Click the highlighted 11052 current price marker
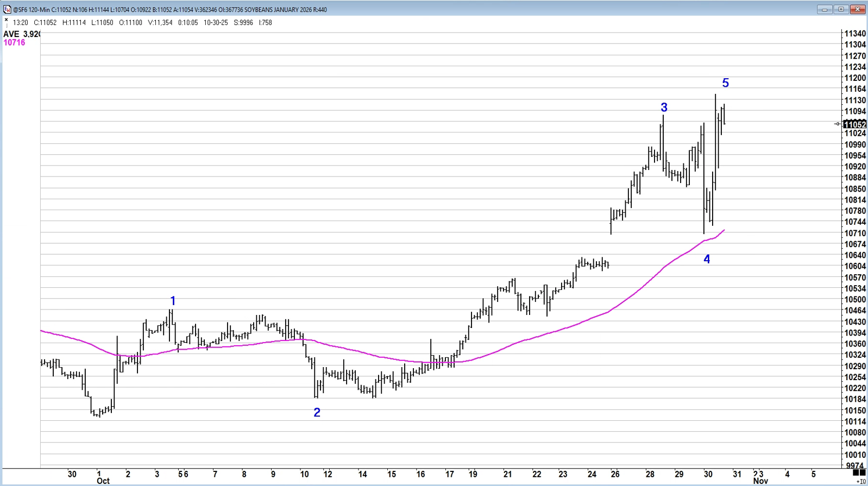The height and width of the screenshot is (486, 868). pos(855,125)
